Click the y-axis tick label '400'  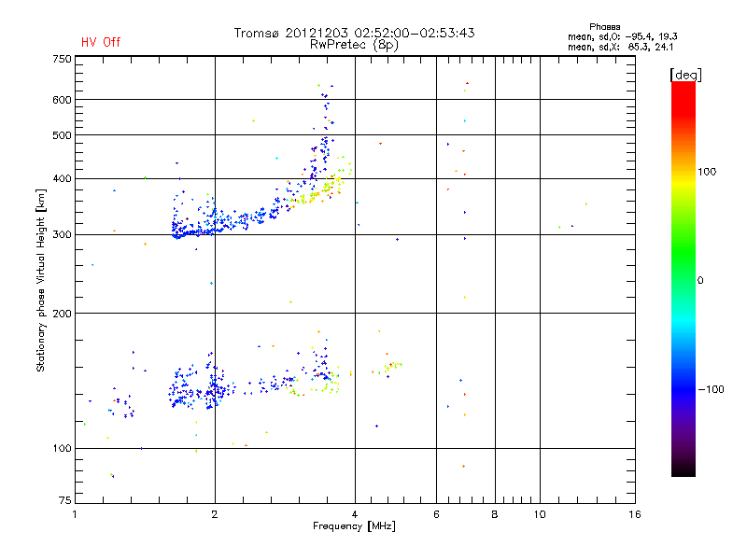tap(62, 178)
